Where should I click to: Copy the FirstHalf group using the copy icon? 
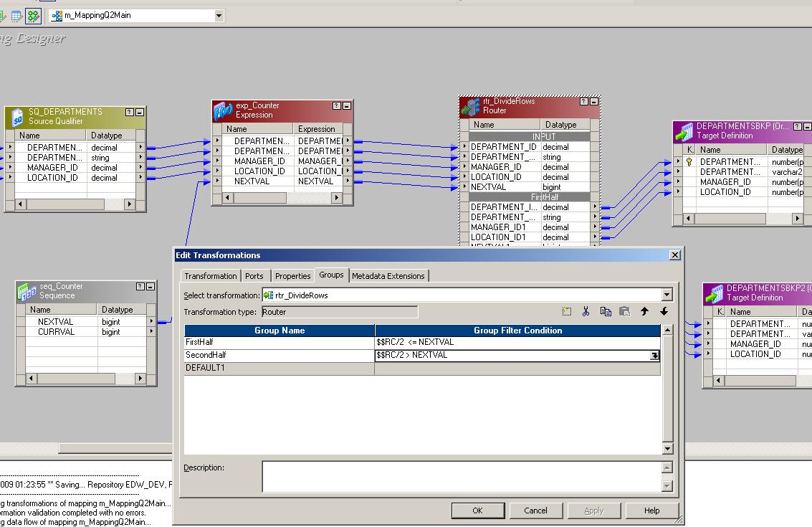[x=606, y=311]
